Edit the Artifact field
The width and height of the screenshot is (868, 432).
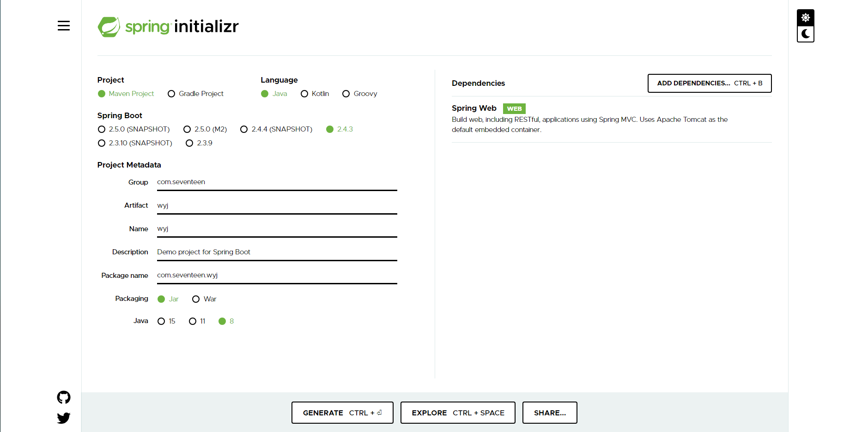pos(277,205)
